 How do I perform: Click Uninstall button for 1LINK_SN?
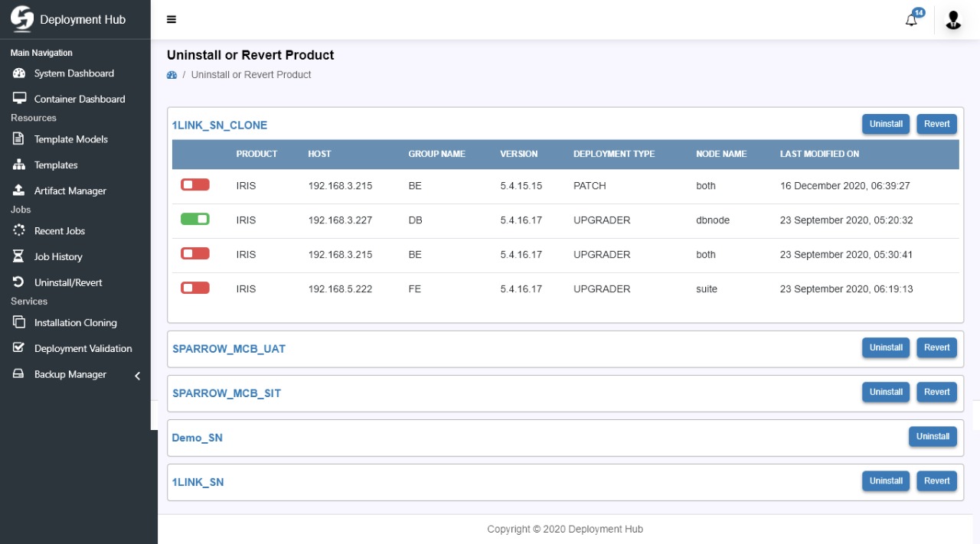[886, 480]
